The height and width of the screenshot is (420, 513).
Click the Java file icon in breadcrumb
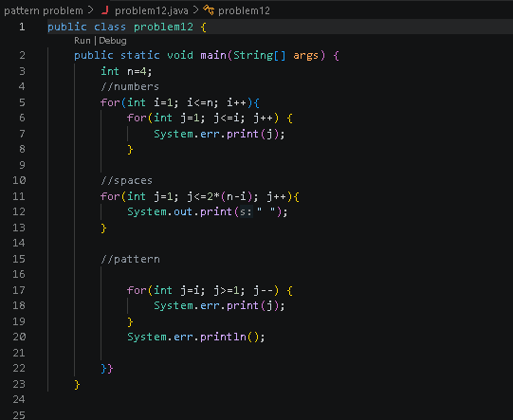coord(105,10)
